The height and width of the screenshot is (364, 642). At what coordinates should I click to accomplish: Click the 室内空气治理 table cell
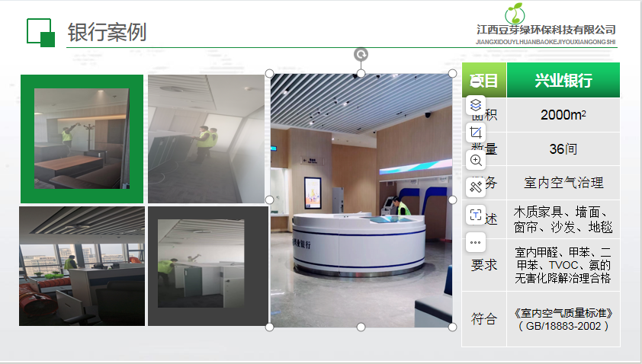[x=563, y=183]
